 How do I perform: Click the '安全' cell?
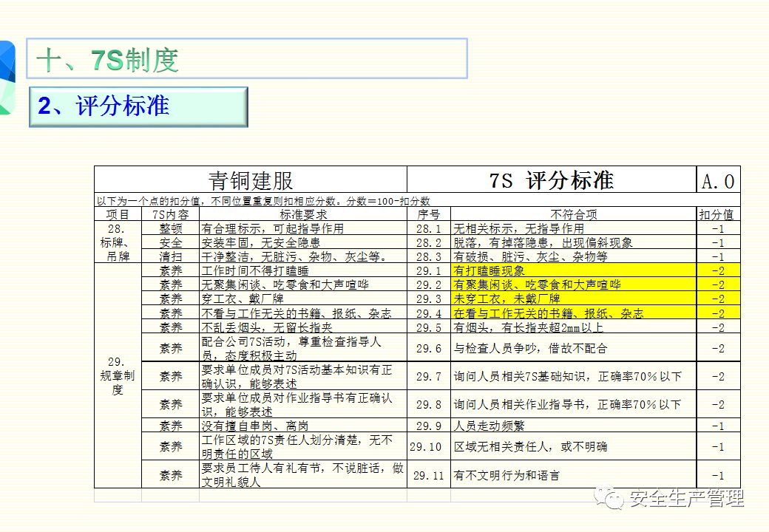click(170, 242)
